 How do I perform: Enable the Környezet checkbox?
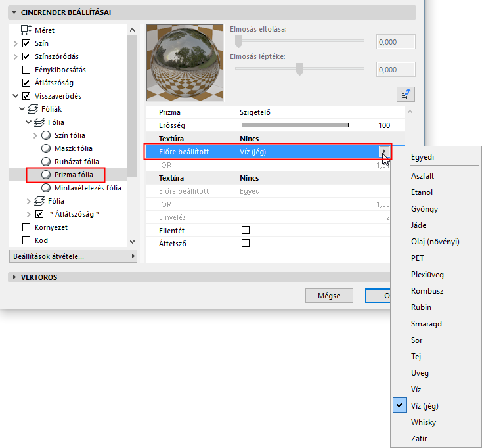point(26,227)
